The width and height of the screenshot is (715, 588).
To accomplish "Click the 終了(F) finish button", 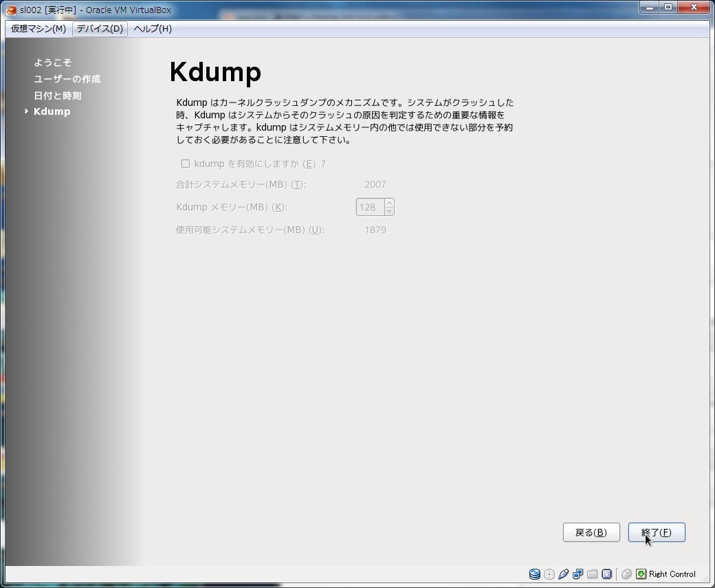I will coord(657,532).
